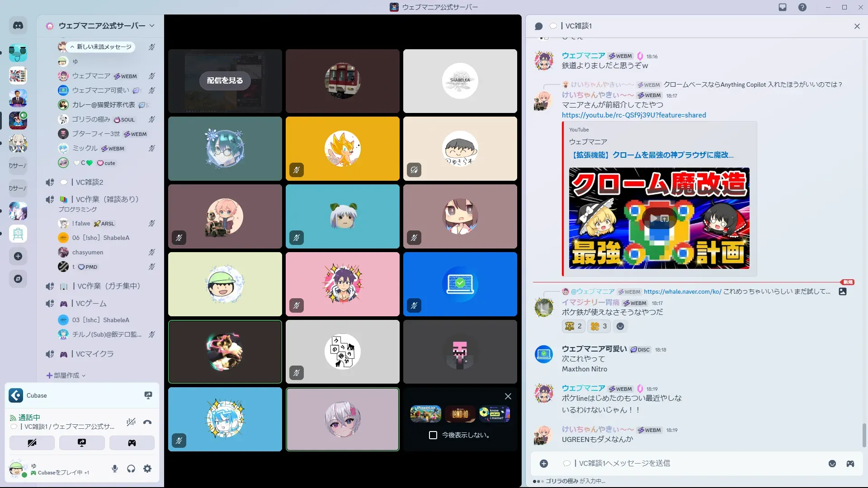Open emoji picker in message box
868x488 pixels.
832,464
